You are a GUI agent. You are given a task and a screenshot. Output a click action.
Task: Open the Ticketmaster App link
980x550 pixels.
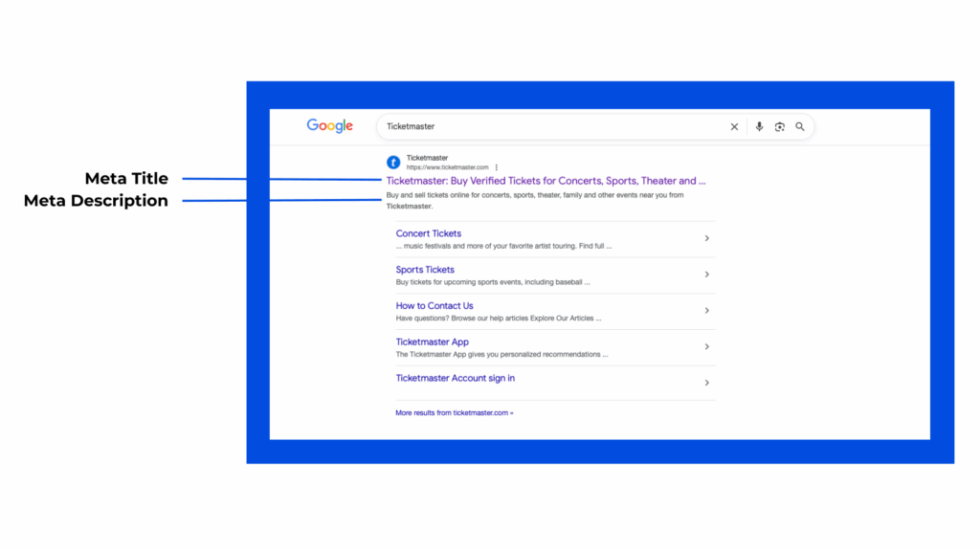click(433, 342)
